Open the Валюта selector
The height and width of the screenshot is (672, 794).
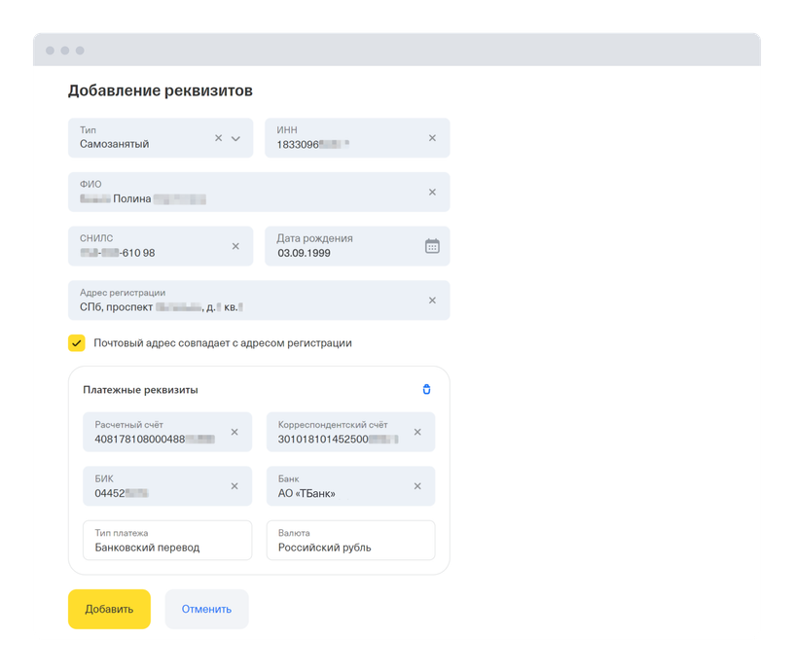tap(350, 541)
